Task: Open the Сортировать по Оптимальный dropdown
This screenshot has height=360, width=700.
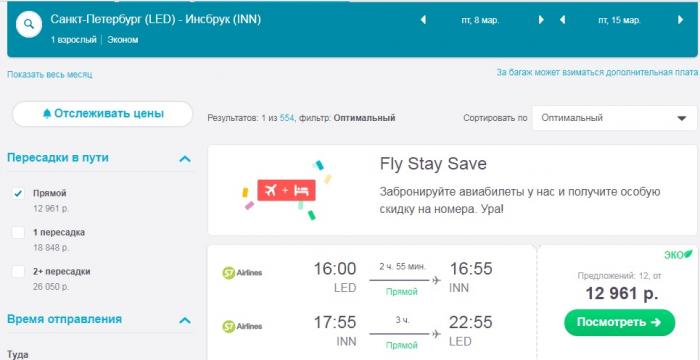Action: click(x=615, y=118)
